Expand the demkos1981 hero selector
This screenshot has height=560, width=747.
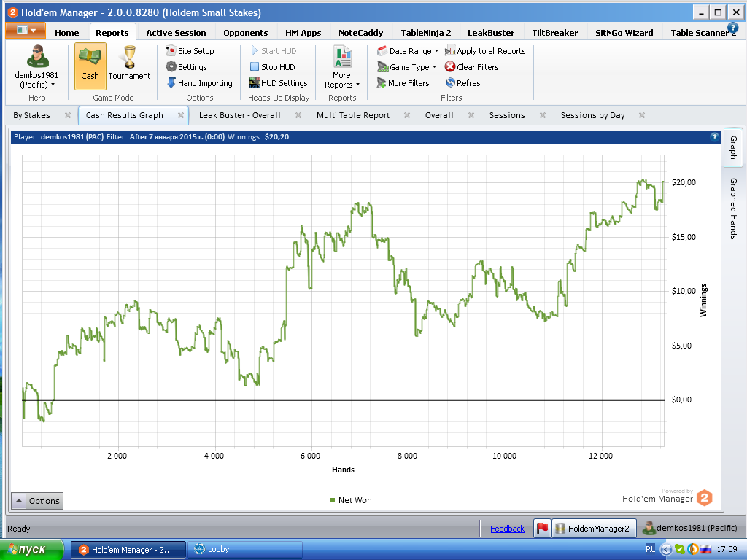pos(36,67)
